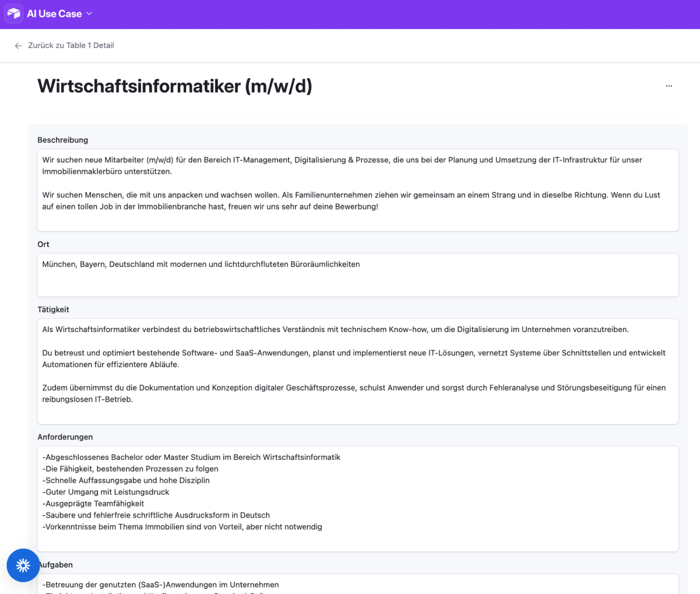Click line 'Betreuung der genutzten (SaaS-)Anwendungen'
The width and height of the screenshot is (700, 594).
click(x=160, y=585)
